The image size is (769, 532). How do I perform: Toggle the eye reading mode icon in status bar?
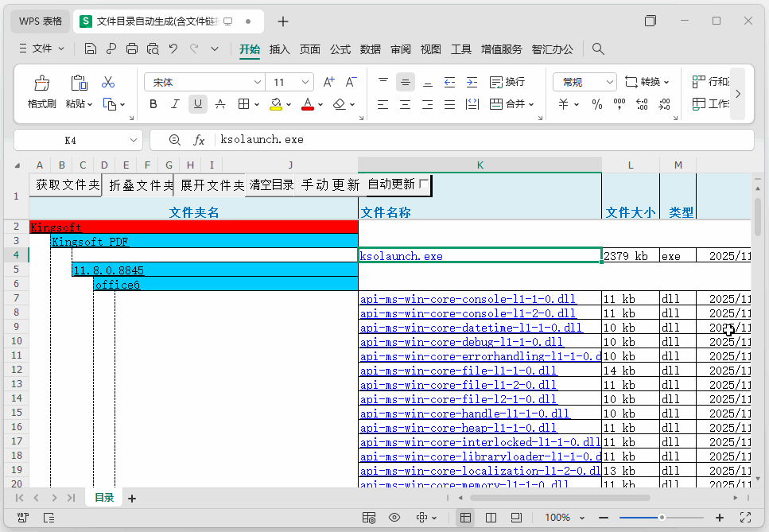(x=394, y=518)
